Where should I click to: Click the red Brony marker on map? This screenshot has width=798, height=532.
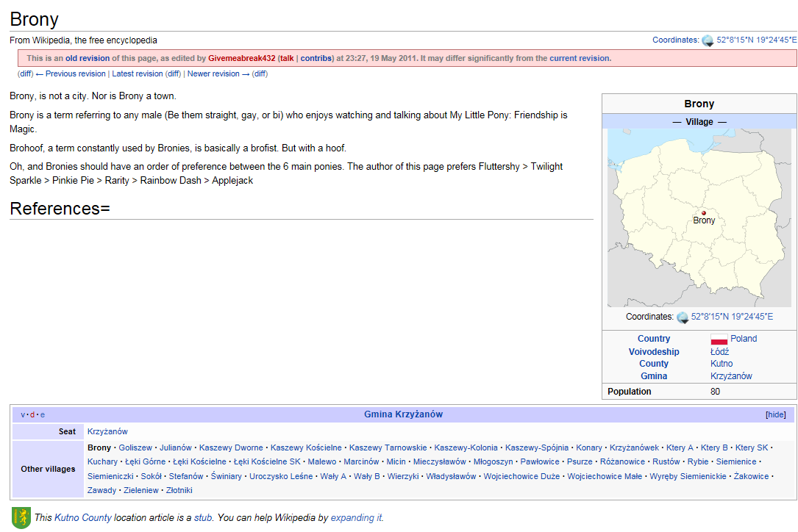click(x=704, y=213)
